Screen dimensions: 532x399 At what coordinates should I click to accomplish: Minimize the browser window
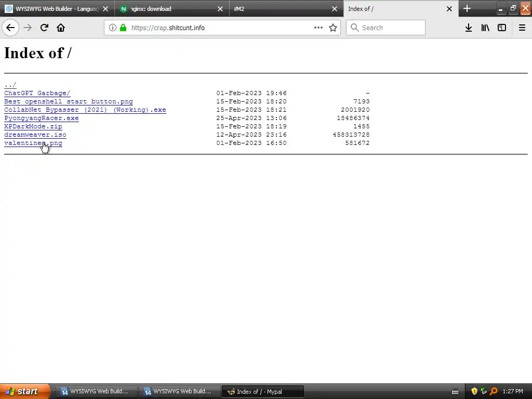(500, 8)
